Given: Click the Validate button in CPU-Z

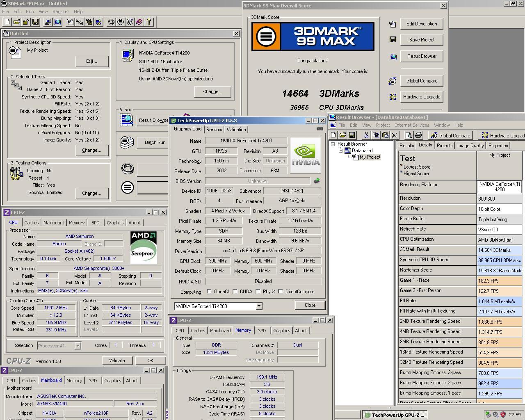Looking at the screenshot, I should tap(117, 361).
